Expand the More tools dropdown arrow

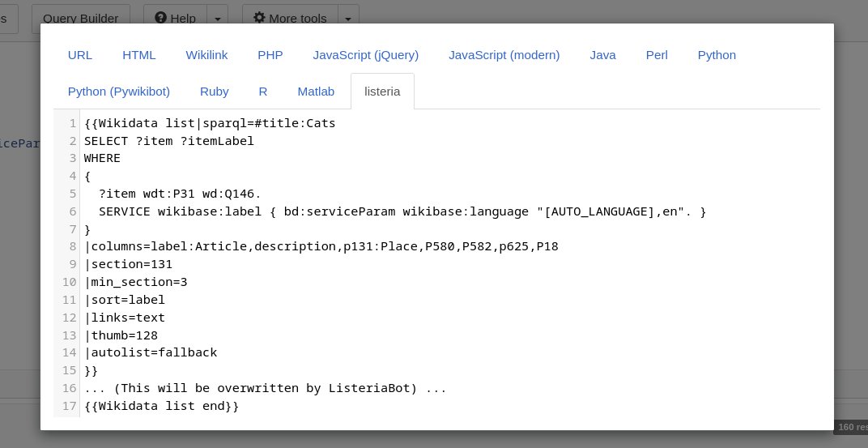click(x=348, y=19)
